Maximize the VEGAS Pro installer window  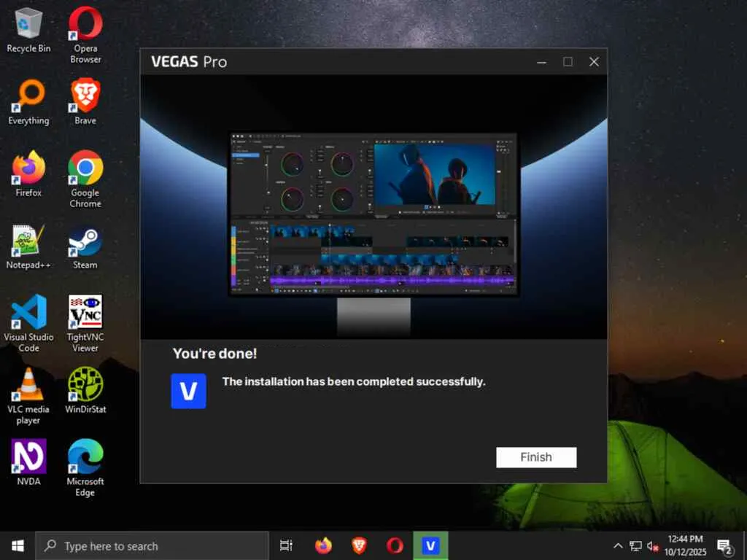[568, 62]
